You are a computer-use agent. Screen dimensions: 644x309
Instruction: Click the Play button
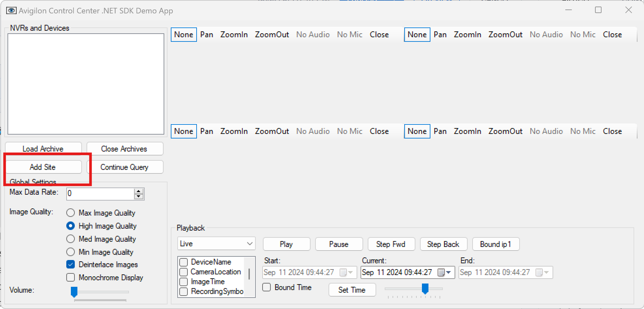click(x=286, y=244)
